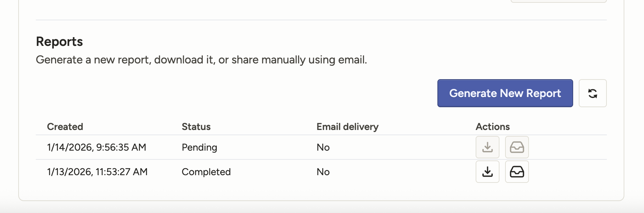This screenshot has width=644, height=213.
Task: Click the inbox icon on the pending report row
Action: point(517,147)
